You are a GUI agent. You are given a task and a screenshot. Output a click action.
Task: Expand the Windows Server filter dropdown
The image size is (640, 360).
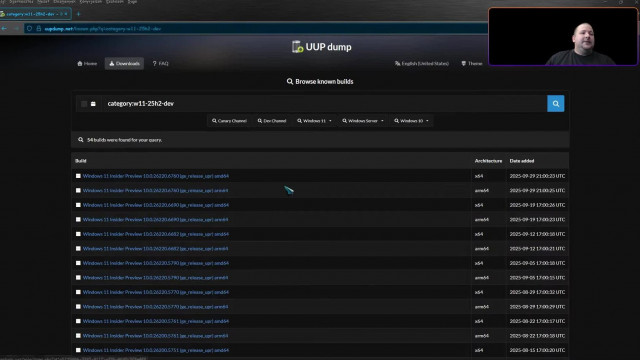coord(363,121)
